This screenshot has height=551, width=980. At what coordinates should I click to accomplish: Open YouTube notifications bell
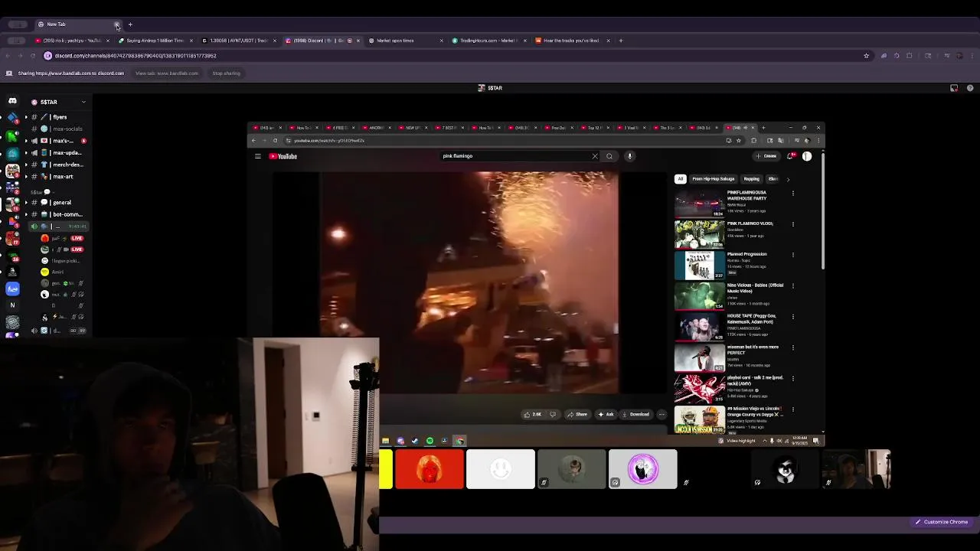tap(789, 156)
